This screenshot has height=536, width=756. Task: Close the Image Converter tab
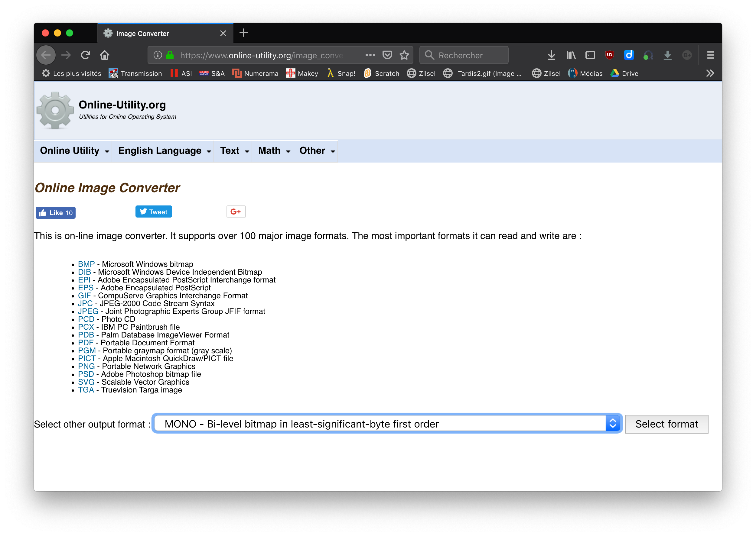coord(223,33)
